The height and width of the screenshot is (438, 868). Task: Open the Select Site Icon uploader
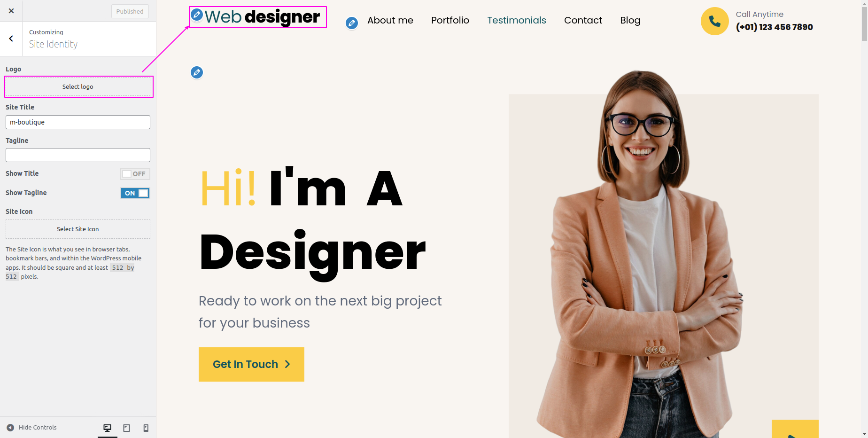point(78,229)
